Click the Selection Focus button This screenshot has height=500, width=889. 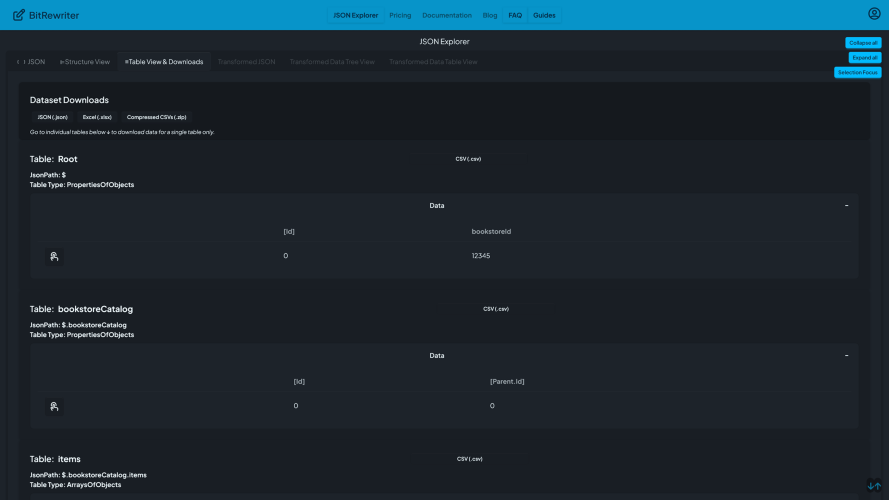point(857,73)
